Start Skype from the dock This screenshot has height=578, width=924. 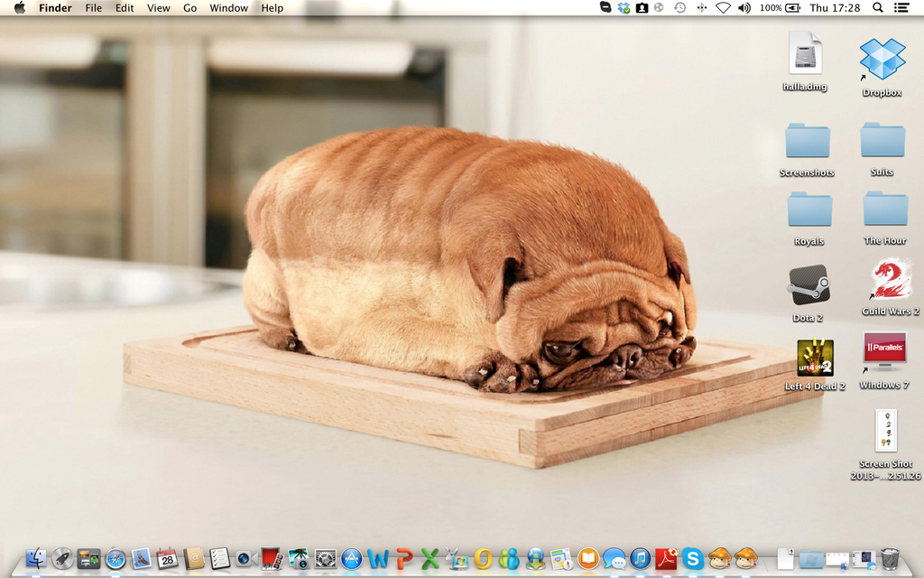point(691,561)
